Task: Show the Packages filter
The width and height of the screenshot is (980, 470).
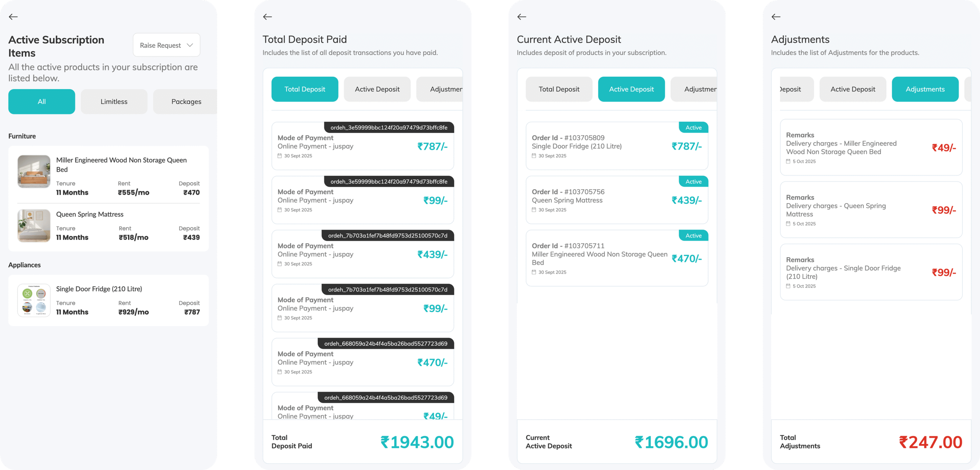Action: 186,102
